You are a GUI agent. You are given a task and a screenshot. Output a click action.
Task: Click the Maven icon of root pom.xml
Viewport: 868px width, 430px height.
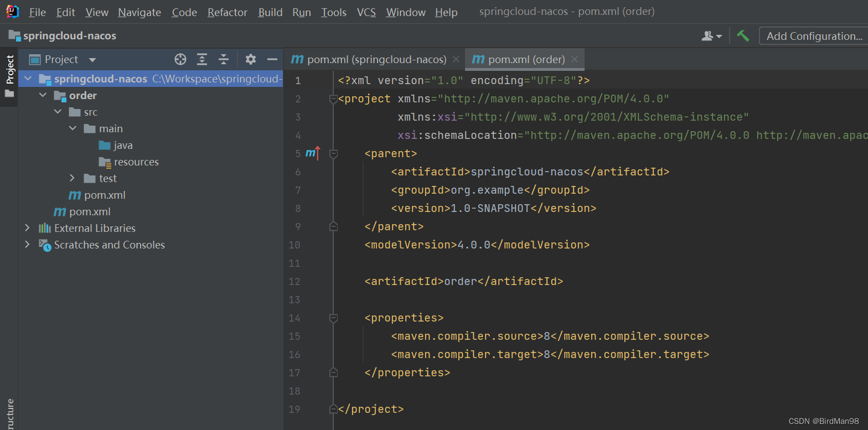click(x=60, y=211)
